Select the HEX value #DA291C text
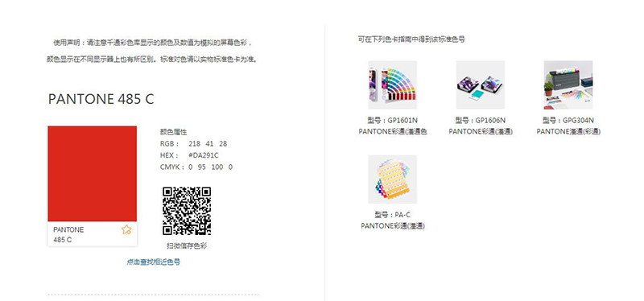 point(204,155)
